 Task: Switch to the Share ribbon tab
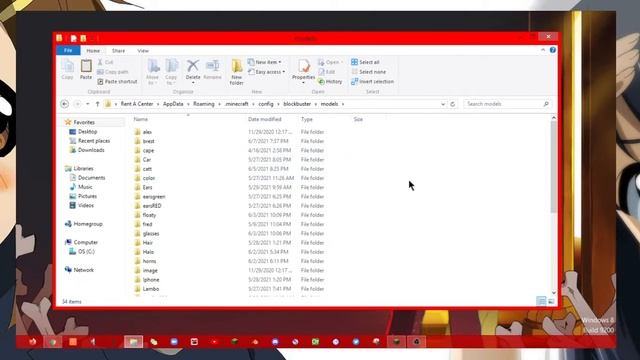118,51
